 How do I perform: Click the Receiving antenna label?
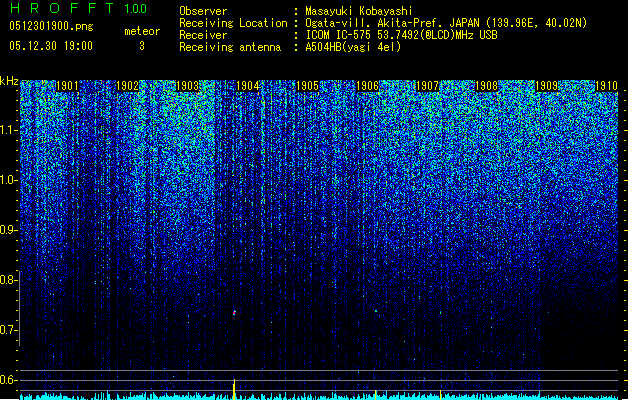230,47
